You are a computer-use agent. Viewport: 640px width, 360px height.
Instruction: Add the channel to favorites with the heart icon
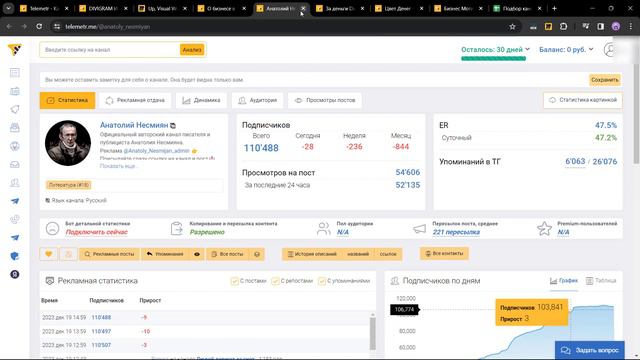[49, 254]
